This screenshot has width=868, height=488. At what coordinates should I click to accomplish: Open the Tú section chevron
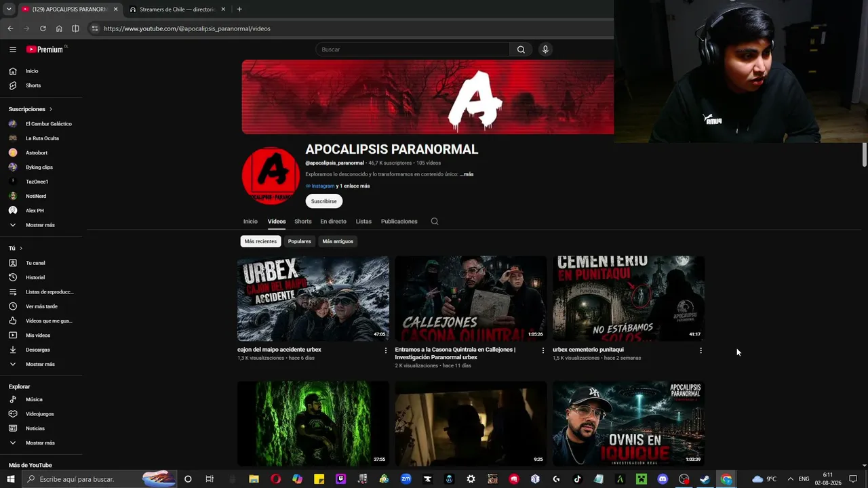tap(21, 249)
